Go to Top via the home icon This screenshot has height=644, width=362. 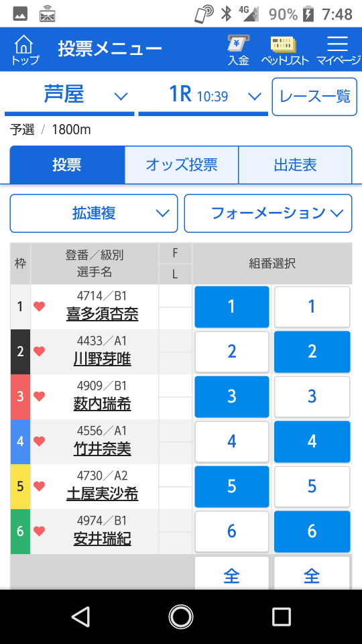click(x=25, y=49)
